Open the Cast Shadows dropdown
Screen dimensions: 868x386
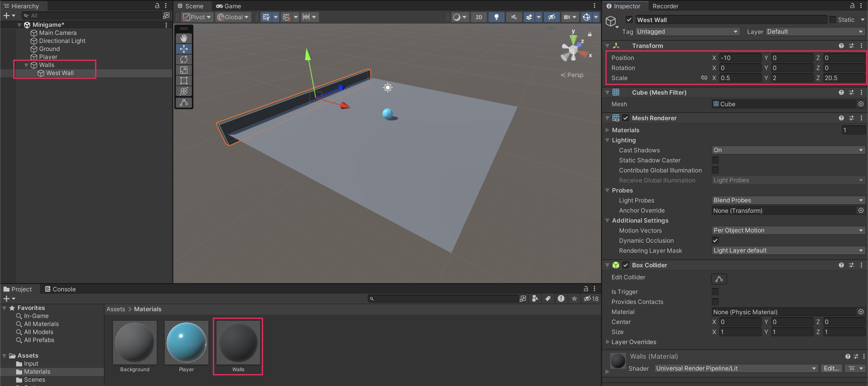(788, 150)
